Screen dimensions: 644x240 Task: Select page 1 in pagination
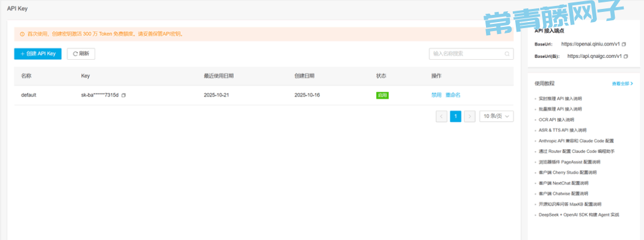pyautogui.click(x=456, y=116)
